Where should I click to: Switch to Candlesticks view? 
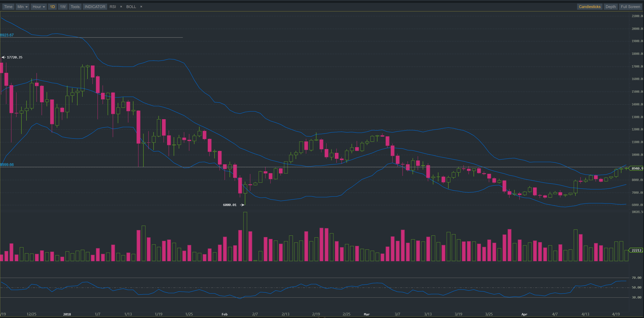tap(590, 7)
